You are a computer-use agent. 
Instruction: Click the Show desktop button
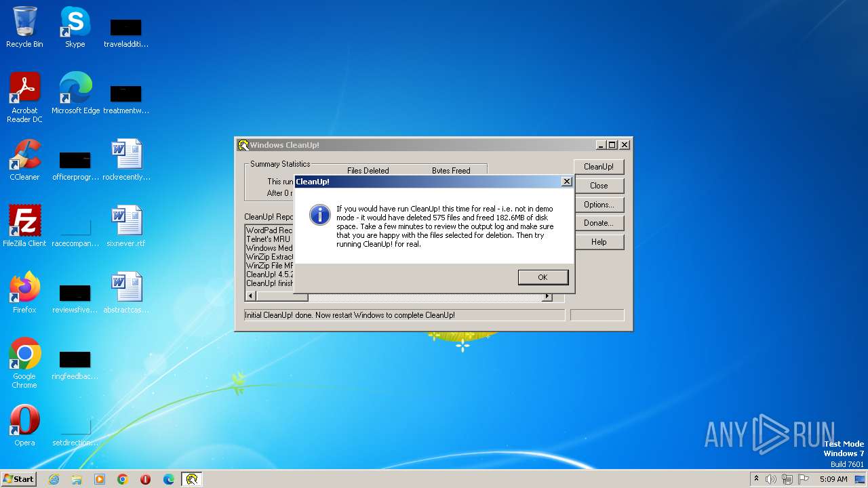click(x=860, y=479)
